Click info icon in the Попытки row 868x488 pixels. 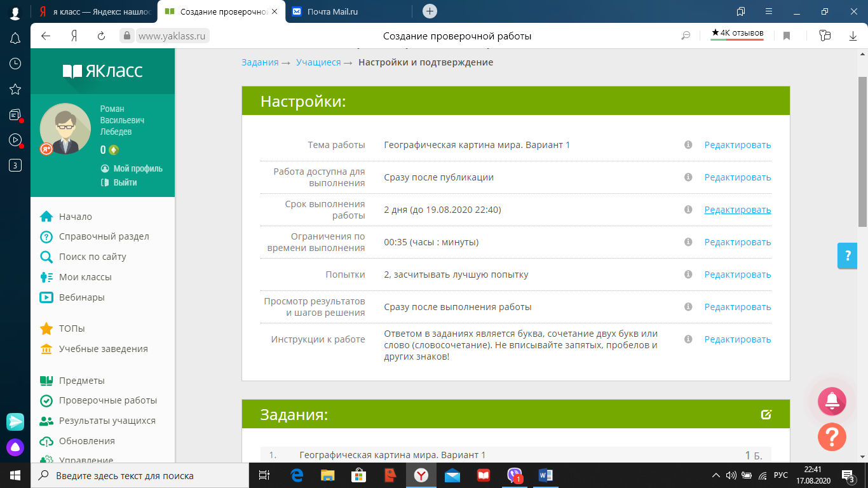tap(688, 274)
